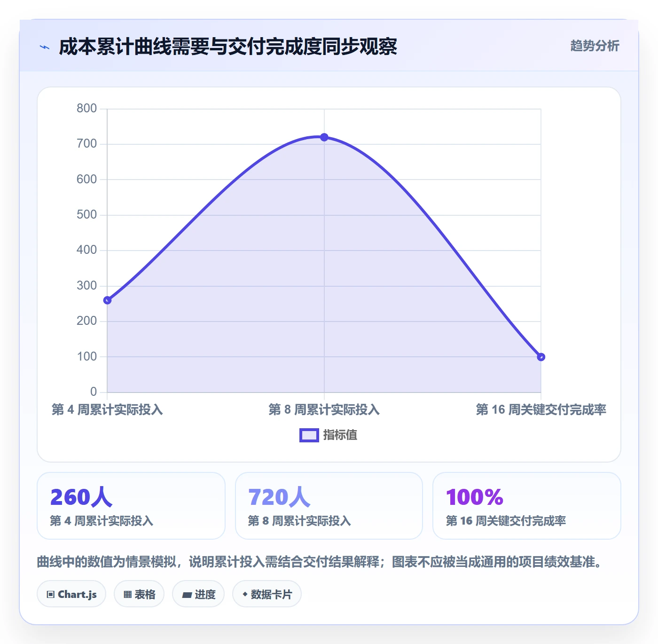This screenshot has width=658, height=644.
Task: Click the x-axis label 第 4 周累计实际投入
Action: (x=107, y=410)
